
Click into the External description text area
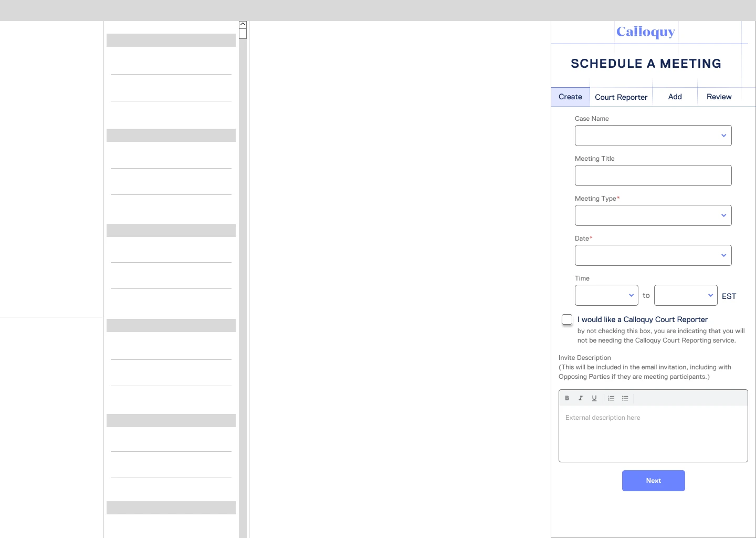coord(653,433)
